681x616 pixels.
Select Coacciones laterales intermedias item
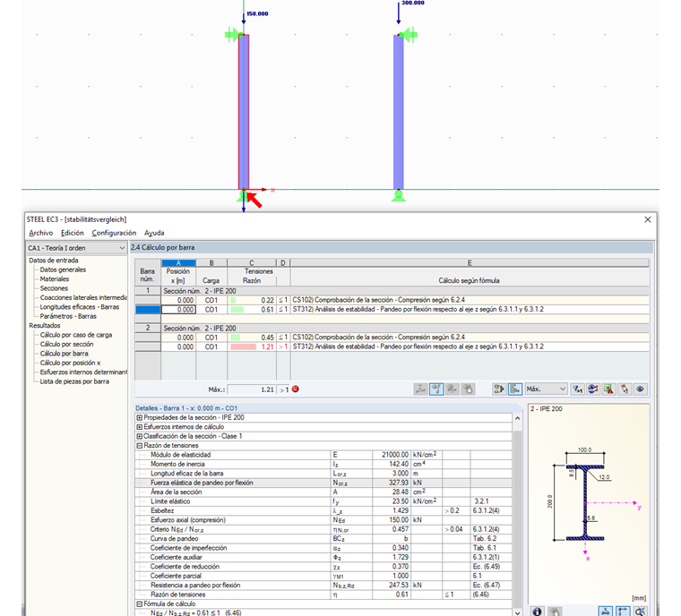tap(83, 298)
